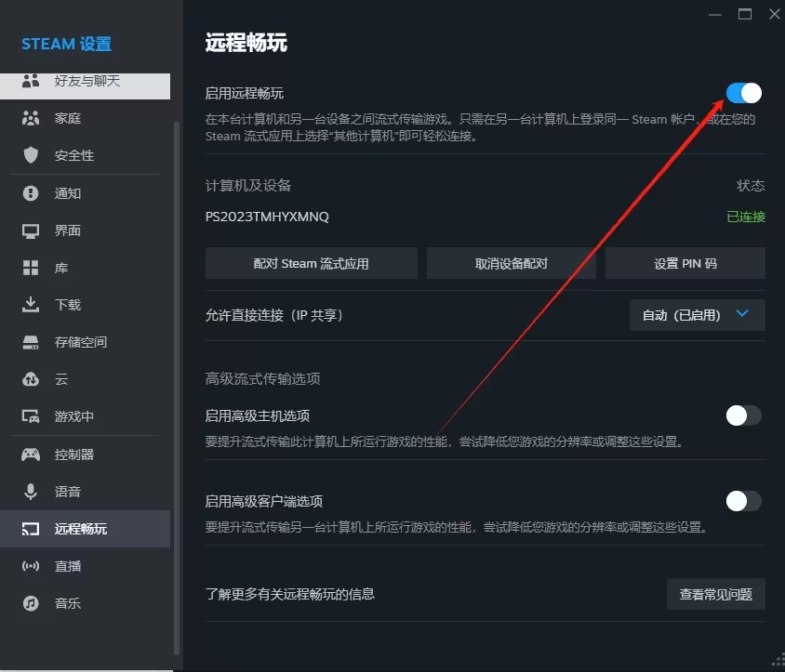Viewport: 785px width, 672px height.
Task: Click the 高级流式传输选项 section heading
Action: point(263,379)
